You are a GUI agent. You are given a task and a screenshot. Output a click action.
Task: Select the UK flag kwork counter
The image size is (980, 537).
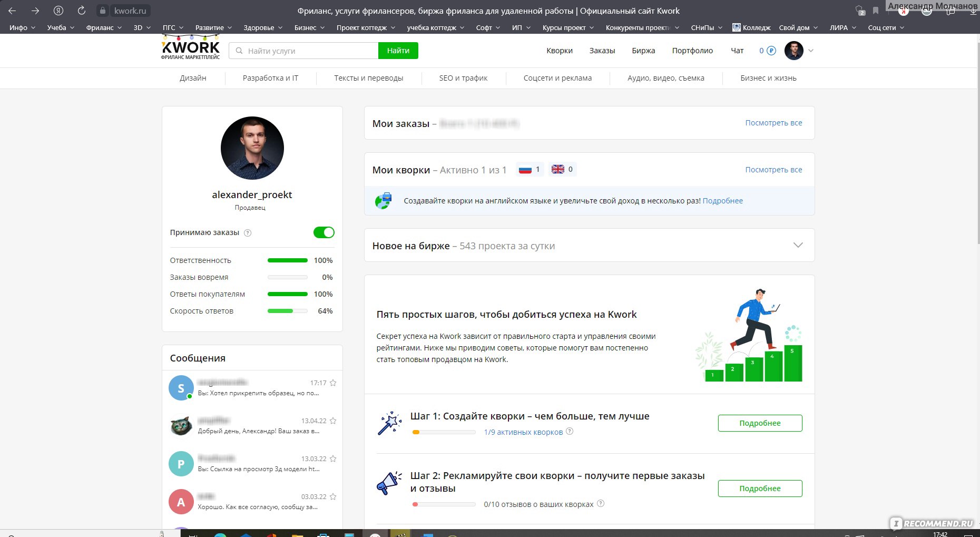(x=562, y=169)
